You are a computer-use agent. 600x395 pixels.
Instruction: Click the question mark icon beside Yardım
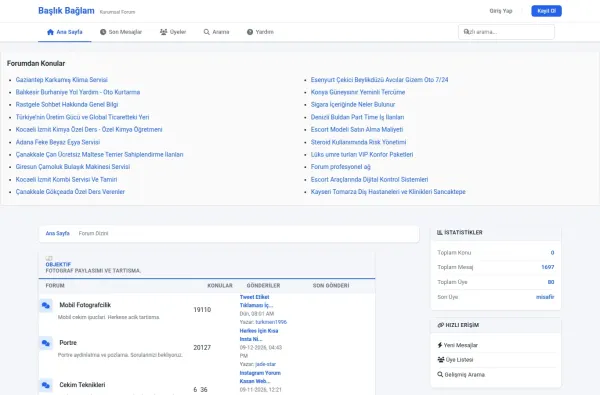[250, 32]
